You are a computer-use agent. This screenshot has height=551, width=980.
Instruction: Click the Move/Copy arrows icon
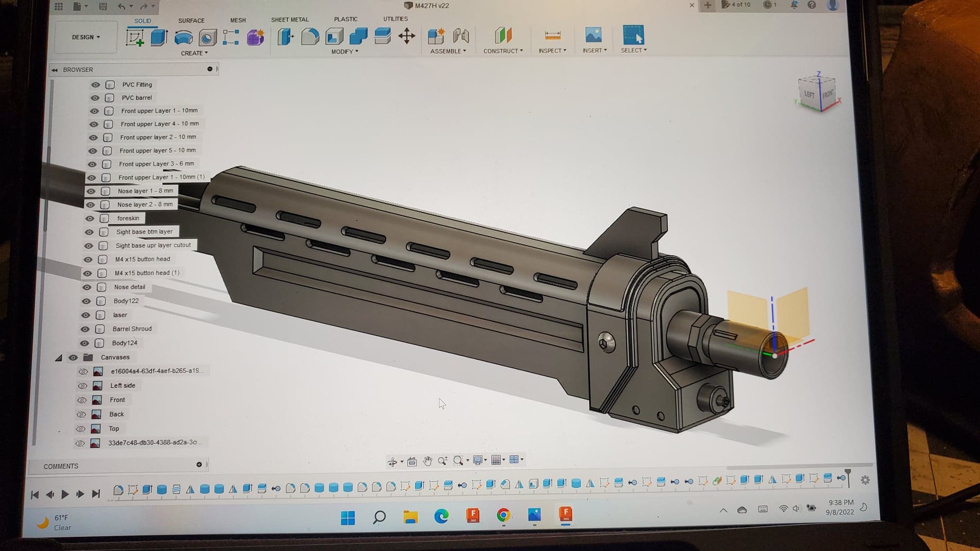406,36
